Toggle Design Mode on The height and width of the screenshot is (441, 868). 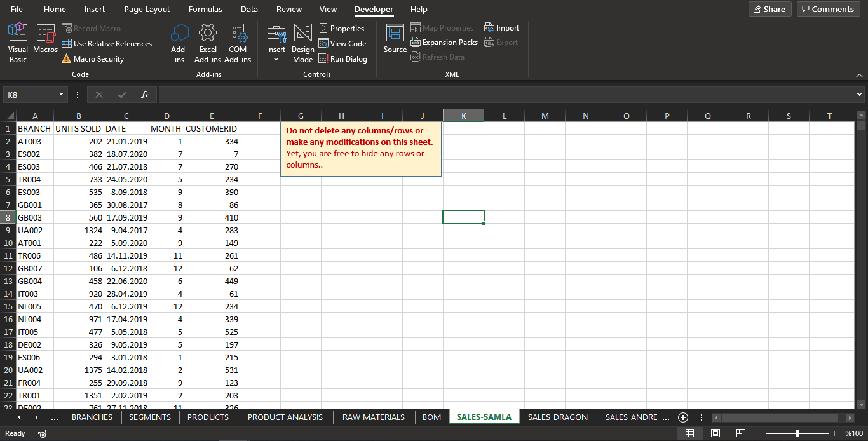pos(302,43)
